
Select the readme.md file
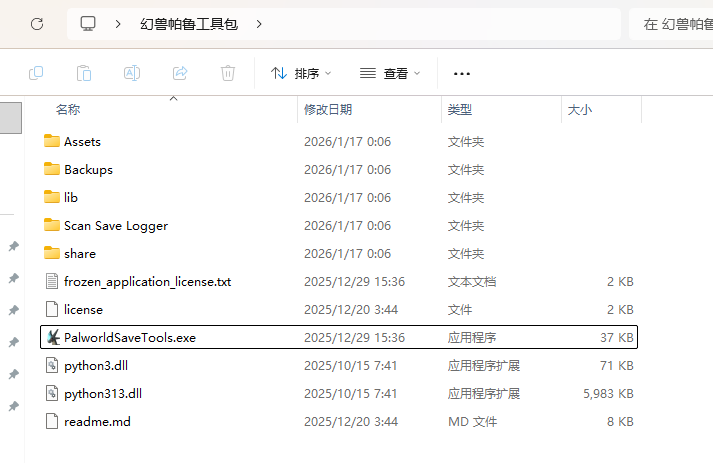tap(97, 421)
